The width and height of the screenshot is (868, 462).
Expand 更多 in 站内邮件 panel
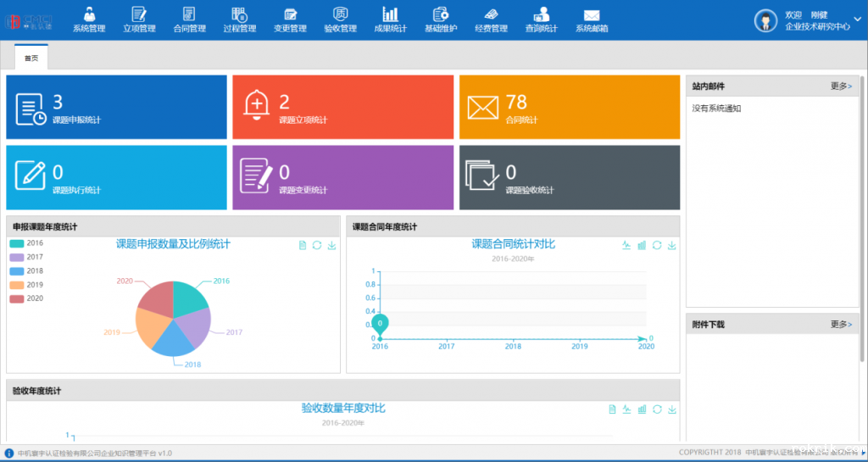(x=841, y=86)
